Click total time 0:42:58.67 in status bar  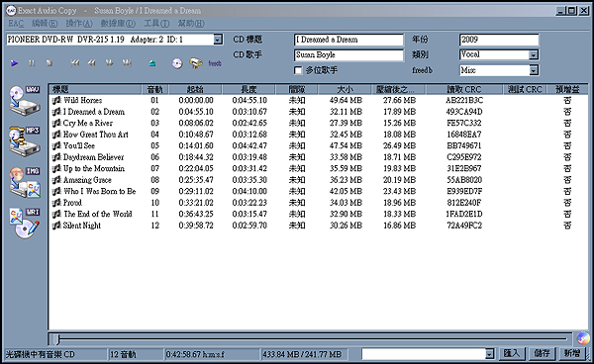point(195,355)
